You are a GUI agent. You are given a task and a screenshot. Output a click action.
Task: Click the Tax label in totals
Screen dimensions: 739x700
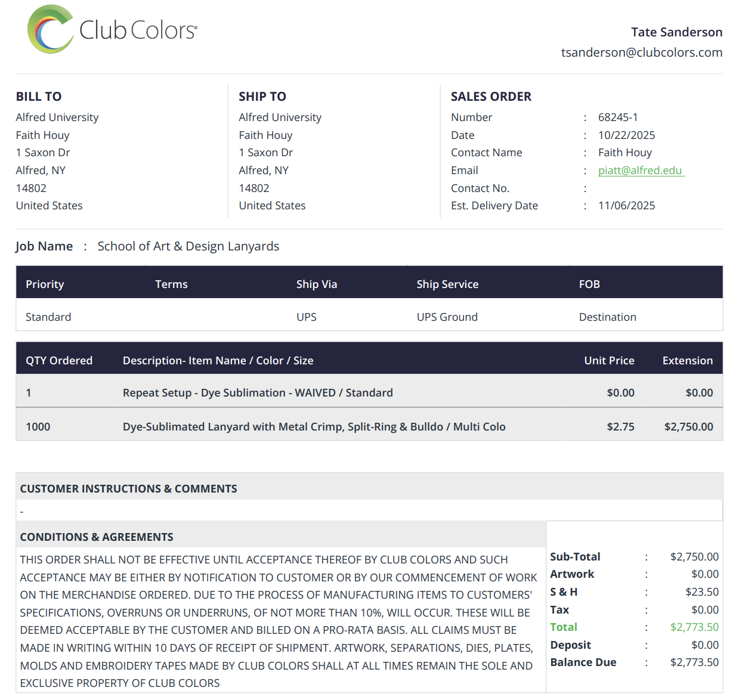click(x=559, y=610)
